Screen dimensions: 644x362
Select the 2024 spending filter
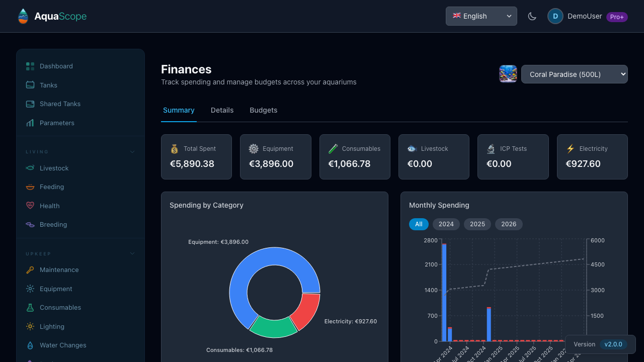tap(446, 224)
